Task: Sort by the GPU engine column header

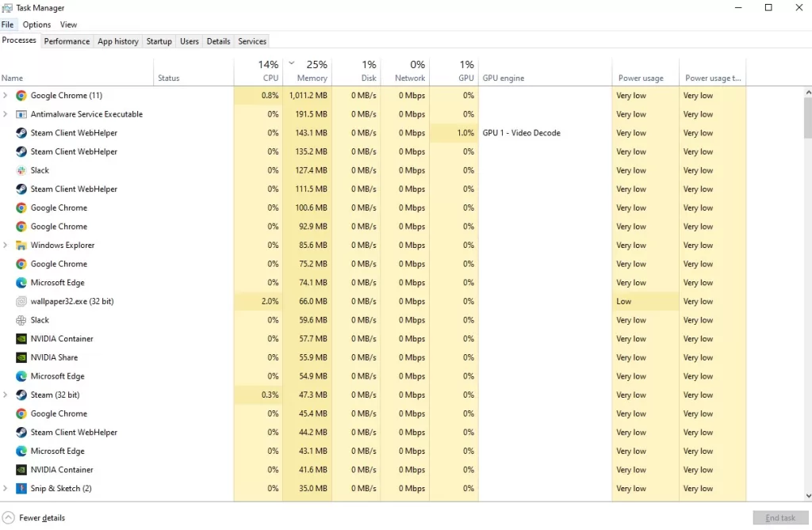Action: pos(546,71)
